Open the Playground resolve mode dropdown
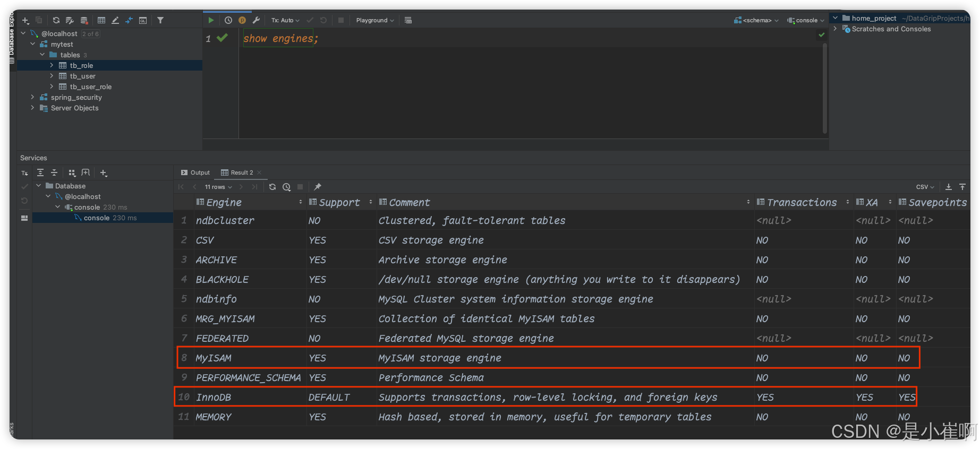Viewport: 980px width, 449px height. [x=375, y=20]
